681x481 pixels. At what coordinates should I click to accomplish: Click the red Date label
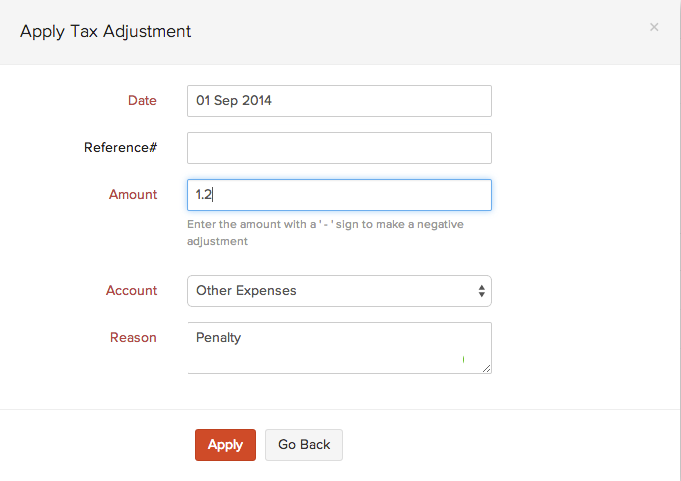click(142, 100)
